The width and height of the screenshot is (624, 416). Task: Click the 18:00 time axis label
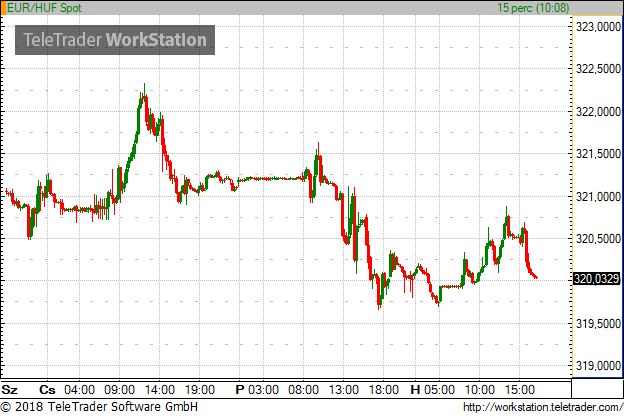tap(384, 389)
